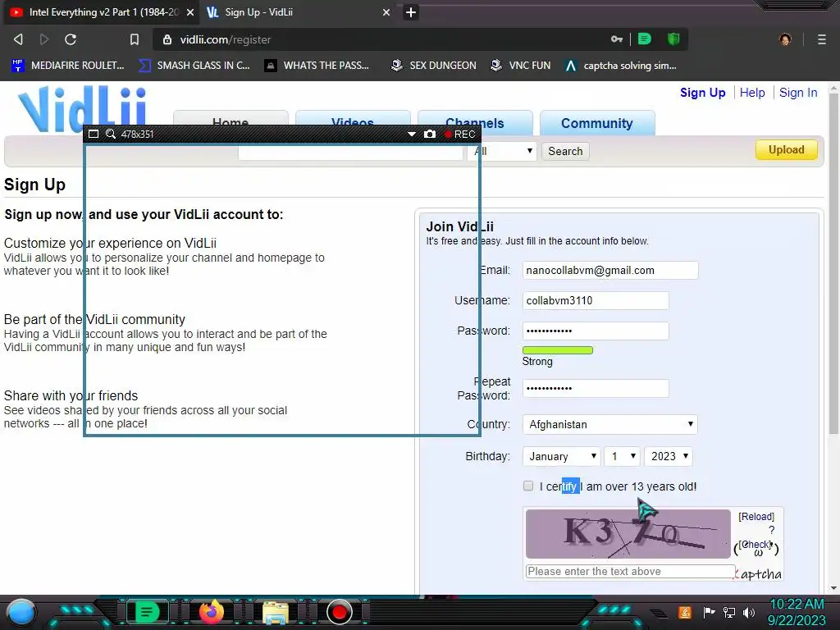Image resolution: width=840 pixels, height=630 pixels.
Task: Click the Search button
Action: pyautogui.click(x=565, y=151)
